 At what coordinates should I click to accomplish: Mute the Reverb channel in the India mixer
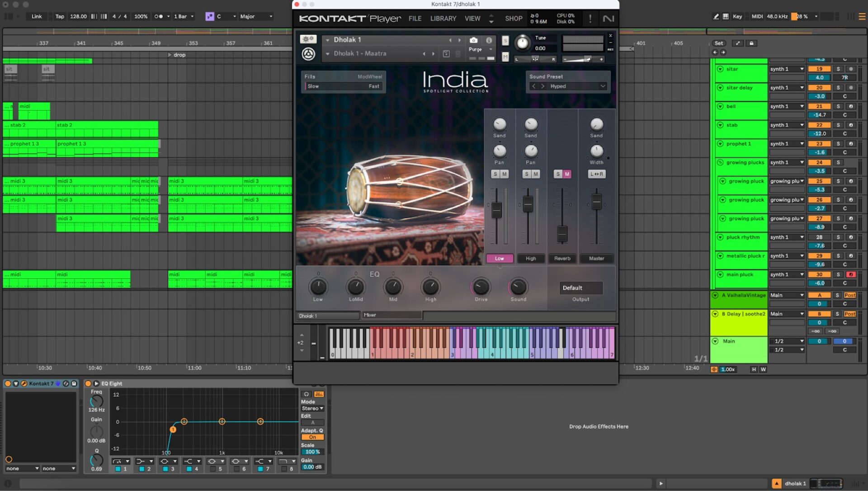coord(568,174)
